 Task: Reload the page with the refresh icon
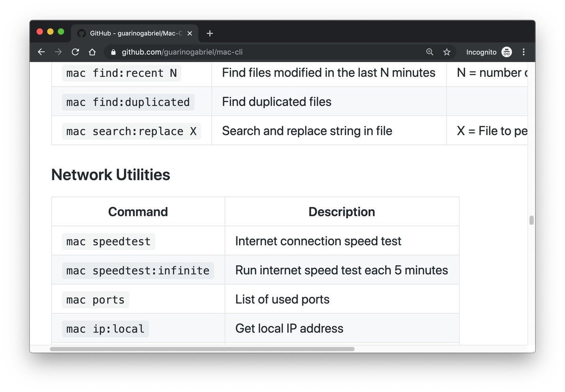pyautogui.click(x=75, y=52)
